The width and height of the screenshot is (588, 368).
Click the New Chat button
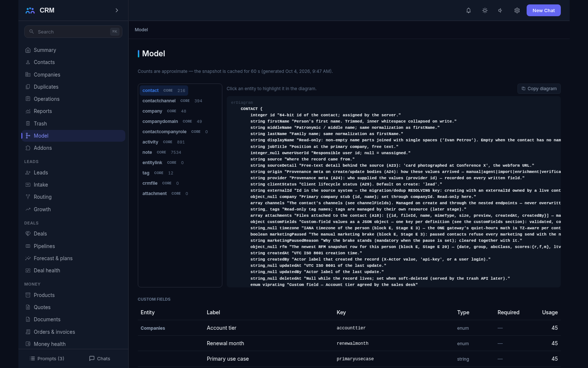544,10
